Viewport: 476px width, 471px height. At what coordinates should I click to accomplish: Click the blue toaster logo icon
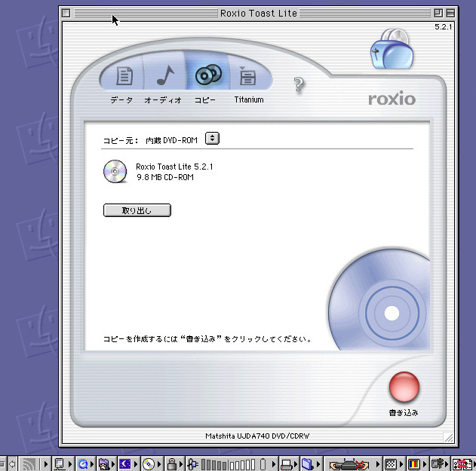click(x=392, y=49)
